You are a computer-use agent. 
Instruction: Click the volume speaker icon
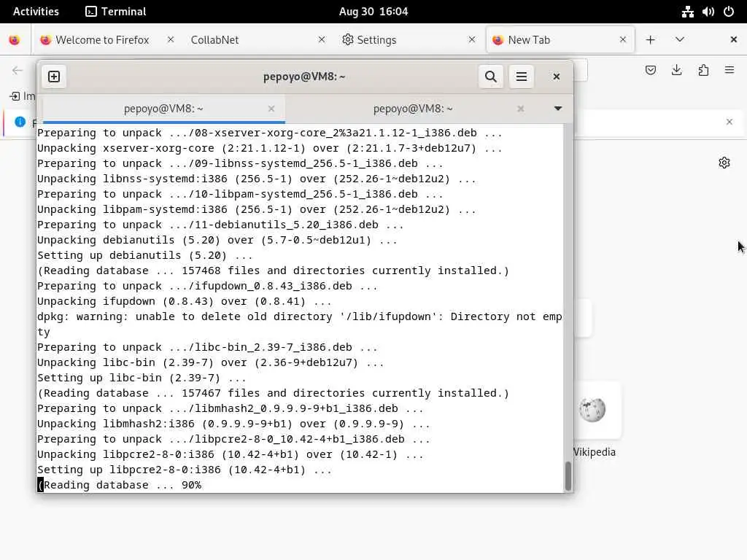coord(708,12)
